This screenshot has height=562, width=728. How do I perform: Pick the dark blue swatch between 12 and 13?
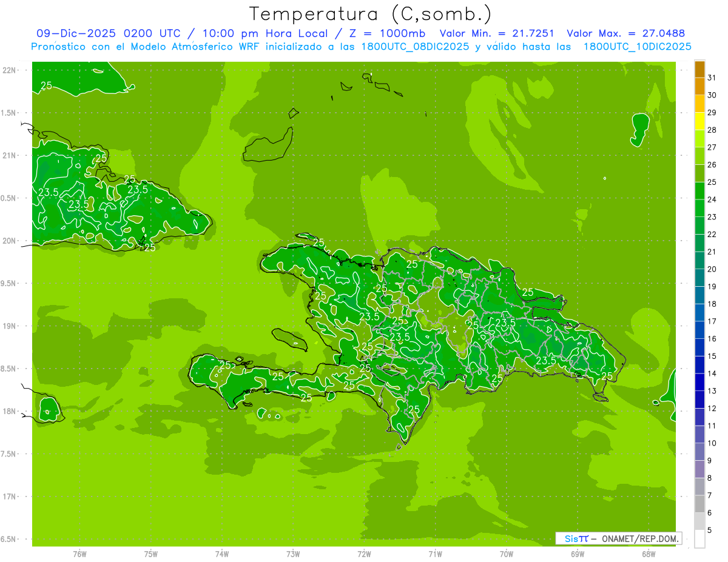699,400
